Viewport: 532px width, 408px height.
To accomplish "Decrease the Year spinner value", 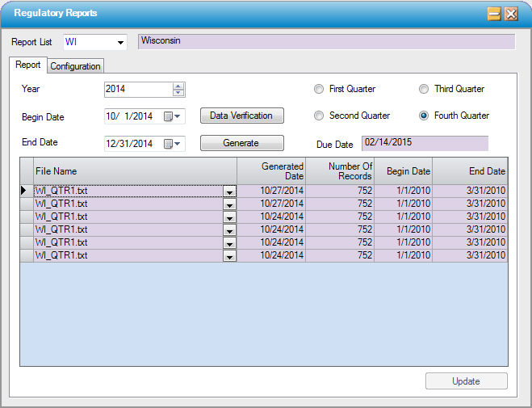I will [178, 93].
